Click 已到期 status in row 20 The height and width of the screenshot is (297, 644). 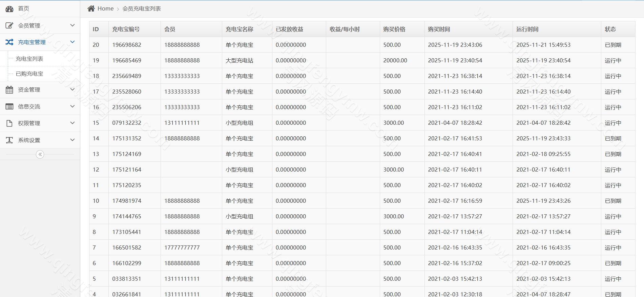613,45
